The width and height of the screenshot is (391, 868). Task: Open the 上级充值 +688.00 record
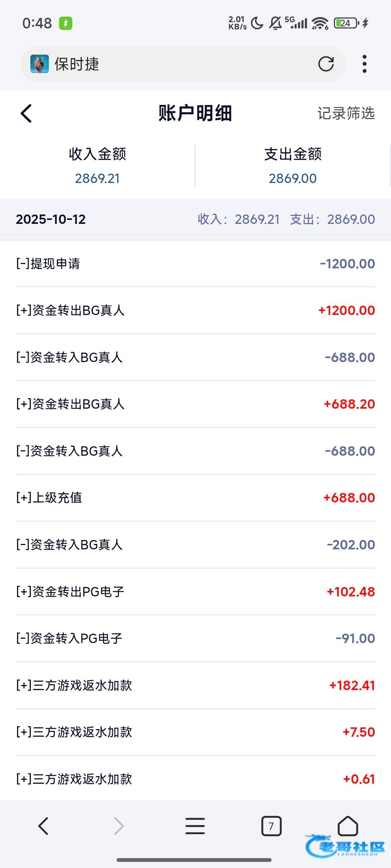(x=195, y=498)
